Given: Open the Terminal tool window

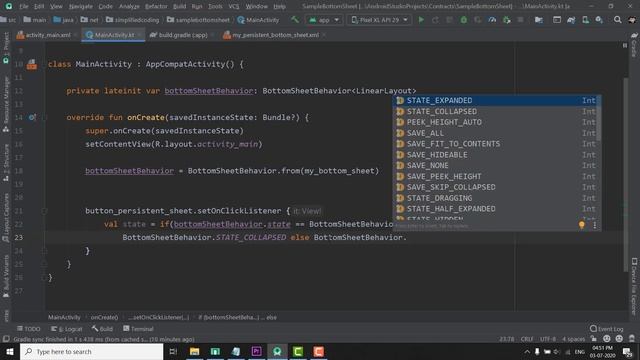Looking at the screenshot, I should click(138, 329).
